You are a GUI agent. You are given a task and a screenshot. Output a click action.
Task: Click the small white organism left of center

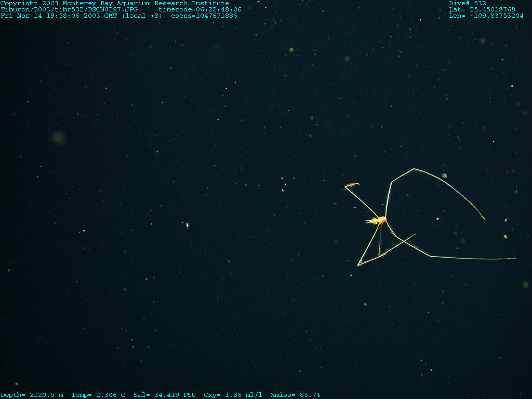pyautogui.click(x=187, y=224)
